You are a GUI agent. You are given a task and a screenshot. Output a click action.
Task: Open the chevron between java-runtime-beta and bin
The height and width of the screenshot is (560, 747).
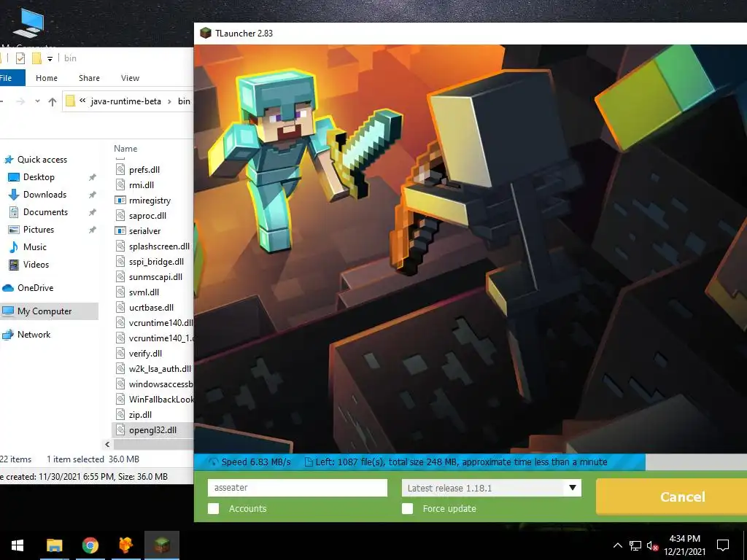tap(169, 101)
